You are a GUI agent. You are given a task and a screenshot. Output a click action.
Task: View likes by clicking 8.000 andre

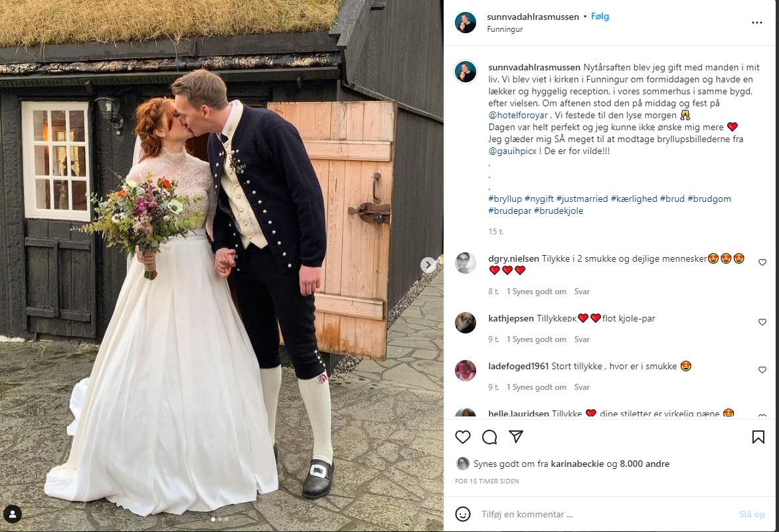coord(644,464)
